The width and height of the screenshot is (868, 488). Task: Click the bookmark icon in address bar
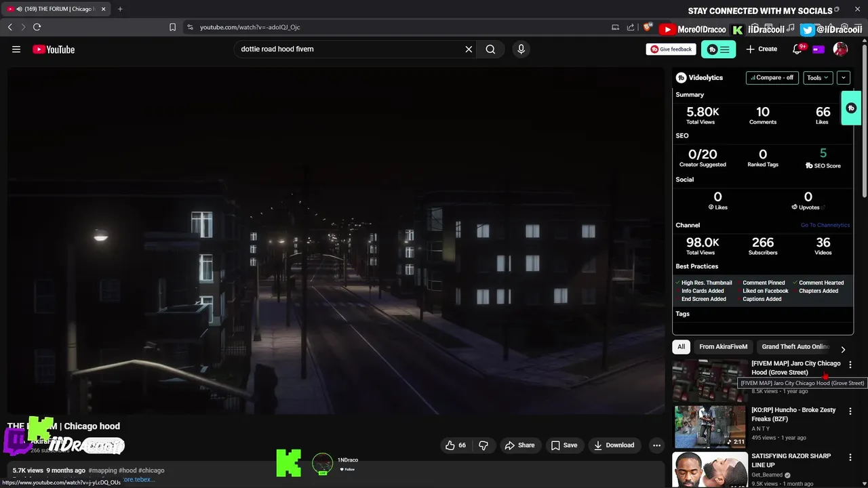coord(172,27)
